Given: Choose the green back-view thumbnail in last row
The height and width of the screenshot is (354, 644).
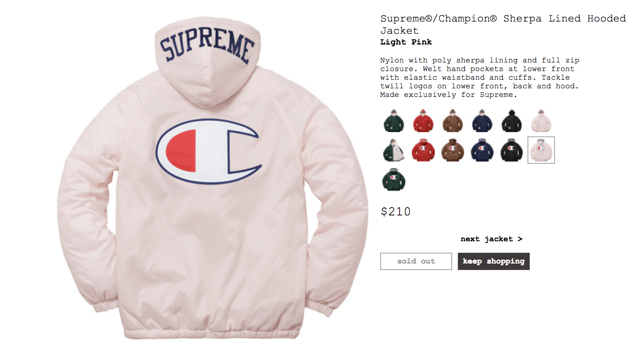Looking at the screenshot, I should 394,180.
